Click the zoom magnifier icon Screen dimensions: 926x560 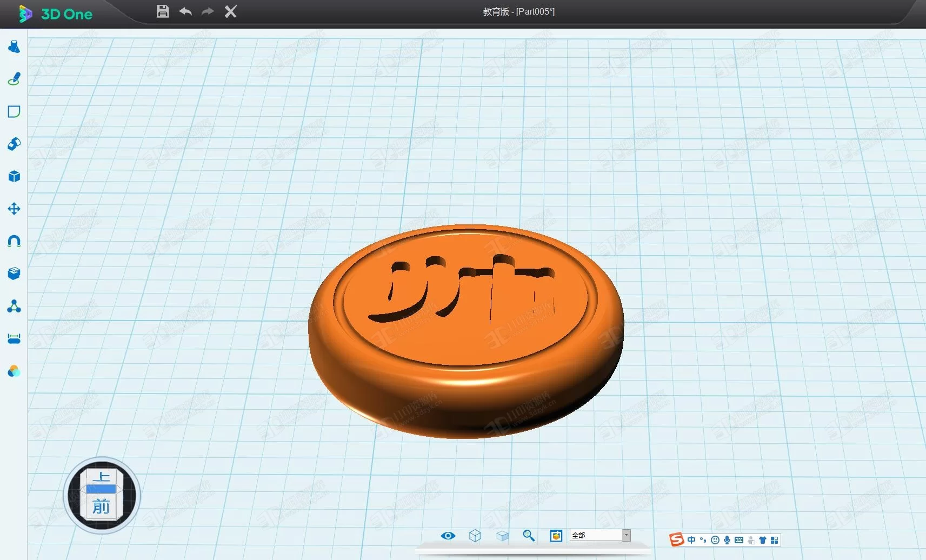529,536
